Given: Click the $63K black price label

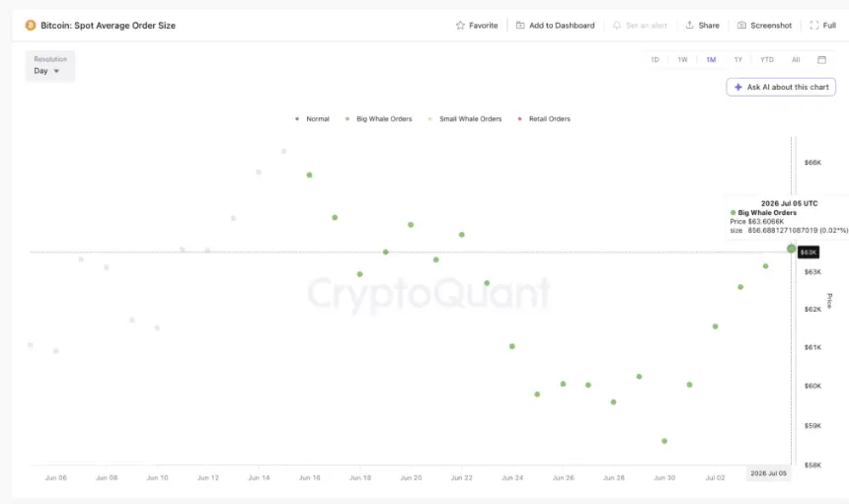Looking at the screenshot, I should click(x=809, y=252).
